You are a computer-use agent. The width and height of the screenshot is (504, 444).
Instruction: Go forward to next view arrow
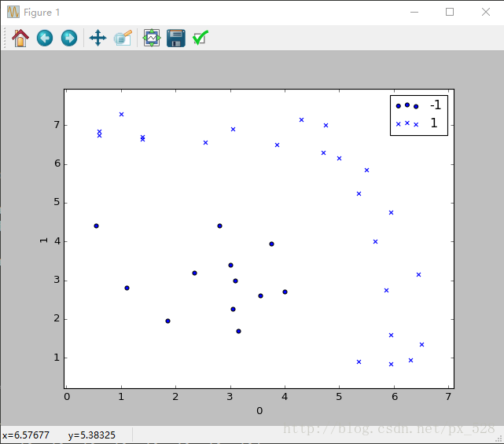[69, 38]
